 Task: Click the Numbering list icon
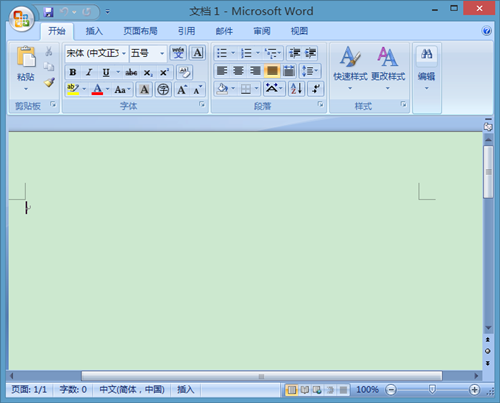pos(247,53)
